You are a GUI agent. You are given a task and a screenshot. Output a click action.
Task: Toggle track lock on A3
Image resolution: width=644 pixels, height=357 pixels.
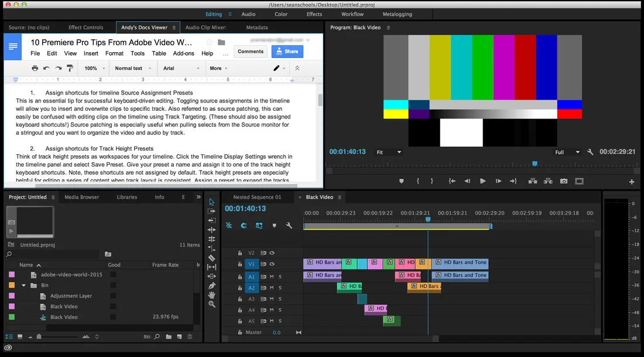[x=240, y=299]
